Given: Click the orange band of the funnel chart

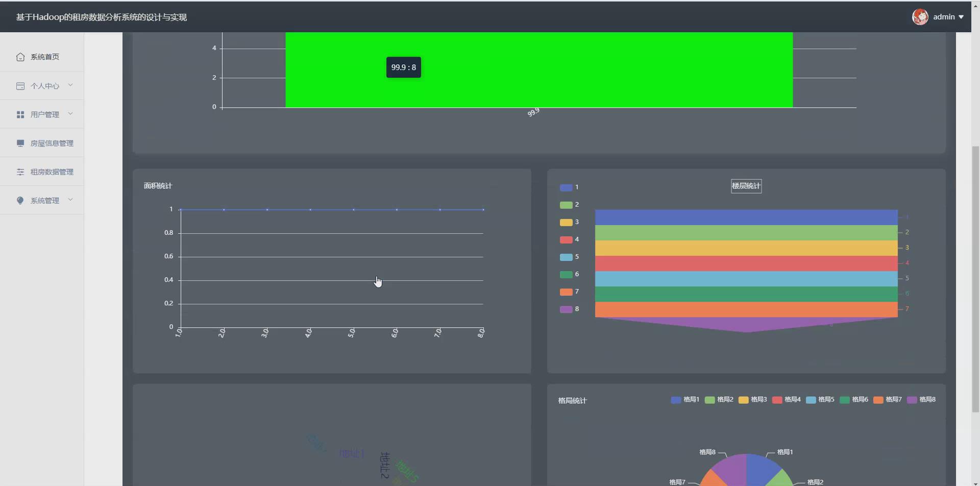Looking at the screenshot, I should point(746,309).
